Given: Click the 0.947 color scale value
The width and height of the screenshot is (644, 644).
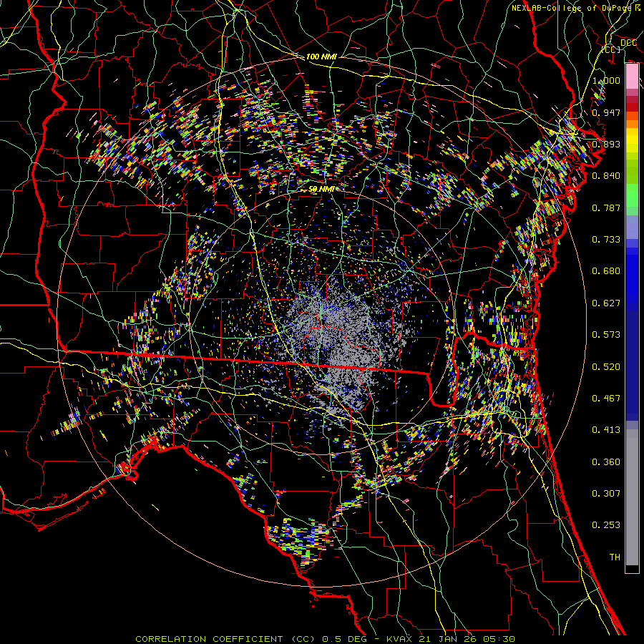Looking at the screenshot, I should click(x=606, y=112).
